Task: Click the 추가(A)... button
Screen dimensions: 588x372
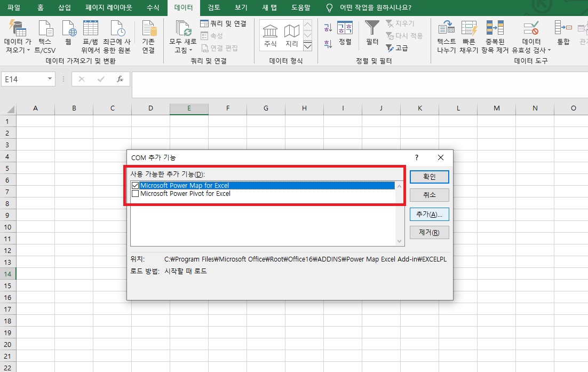Action: [x=430, y=214]
